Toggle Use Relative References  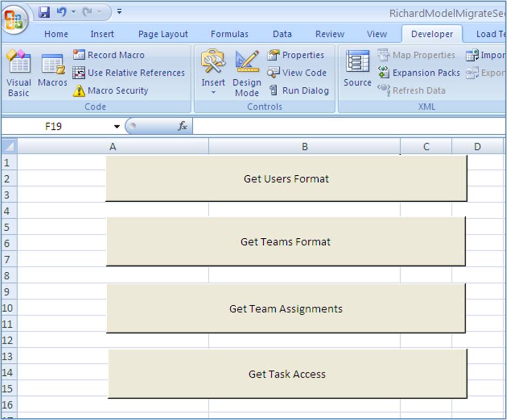click(x=129, y=73)
